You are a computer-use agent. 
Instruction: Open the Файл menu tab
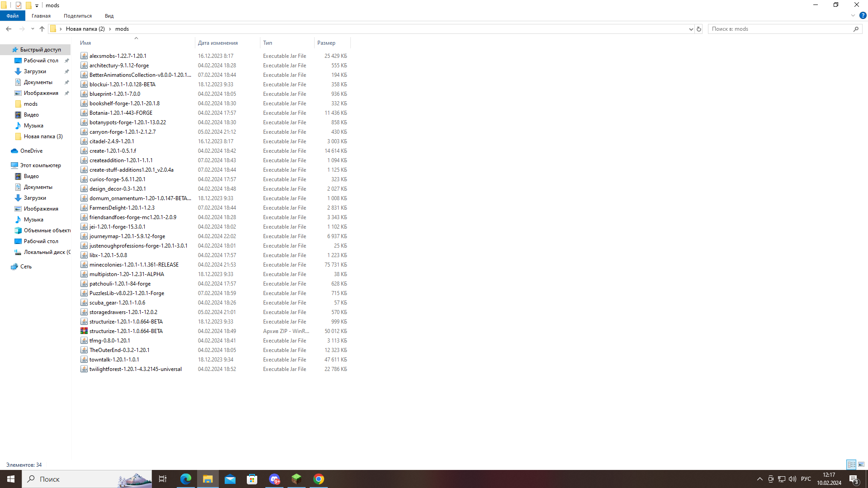coord(13,16)
